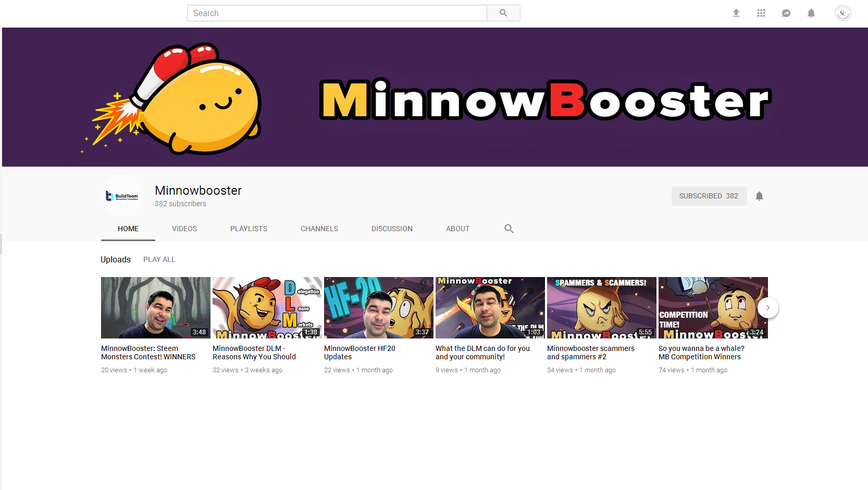Open the DLM Reasons video thumbnail
868x490 pixels.
tap(267, 308)
